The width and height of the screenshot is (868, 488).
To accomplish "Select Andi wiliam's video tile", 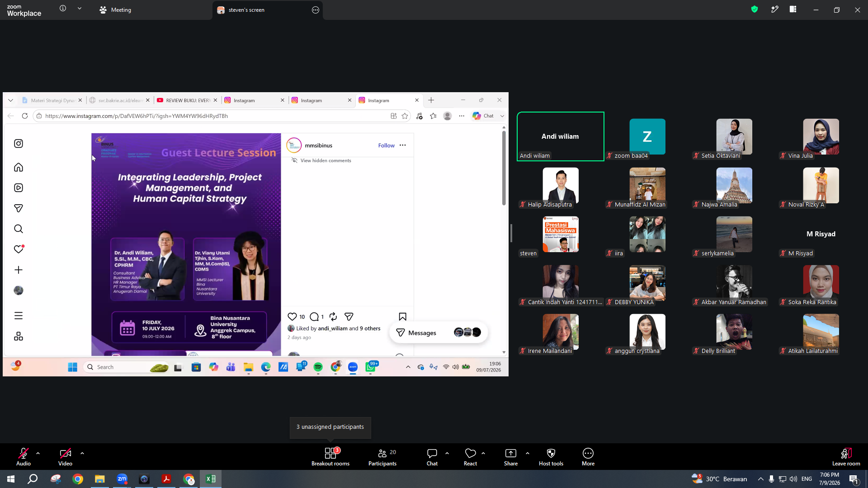I will coord(561,136).
